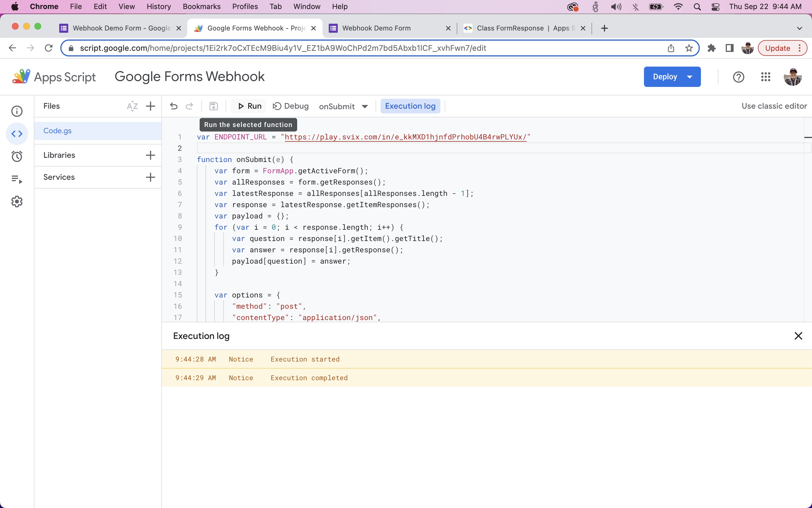Sort files alphabetically with AZ icon
This screenshot has height=508, width=812.
(132, 106)
